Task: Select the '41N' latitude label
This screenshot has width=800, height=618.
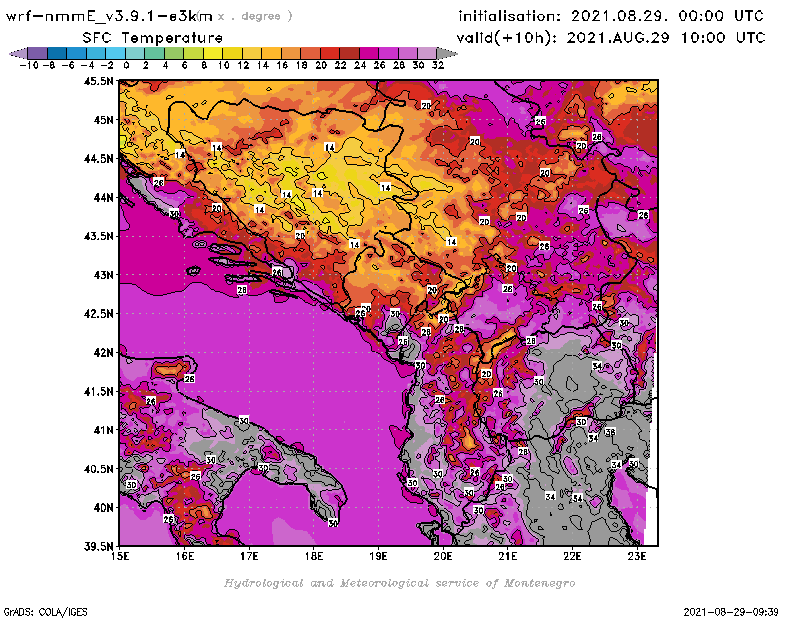Action: tap(104, 430)
